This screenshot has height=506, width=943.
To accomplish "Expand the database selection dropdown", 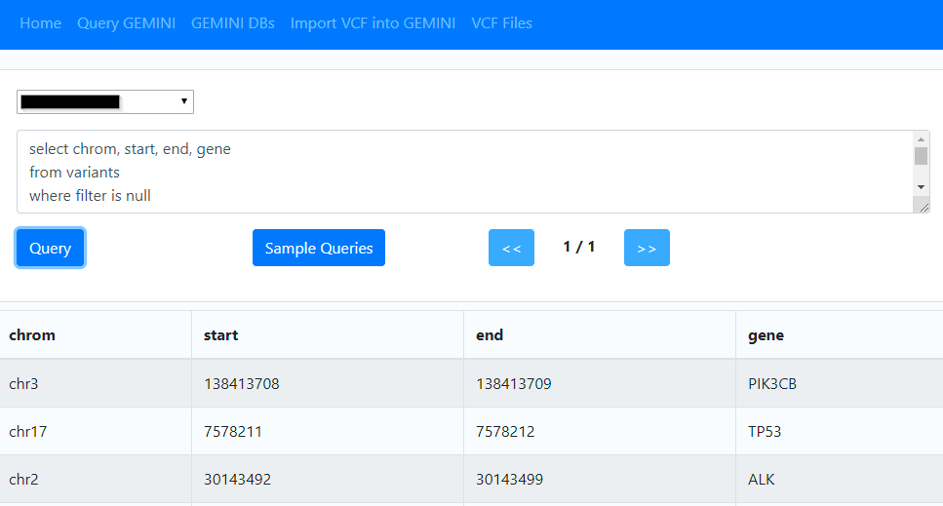I will click(x=105, y=102).
